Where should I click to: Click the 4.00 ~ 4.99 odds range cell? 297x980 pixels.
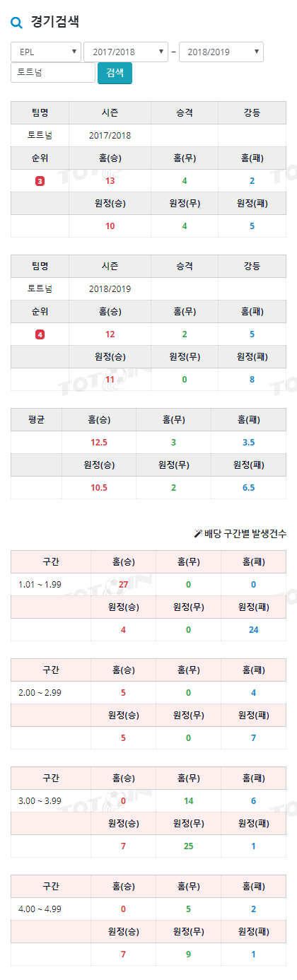[x=51, y=909]
